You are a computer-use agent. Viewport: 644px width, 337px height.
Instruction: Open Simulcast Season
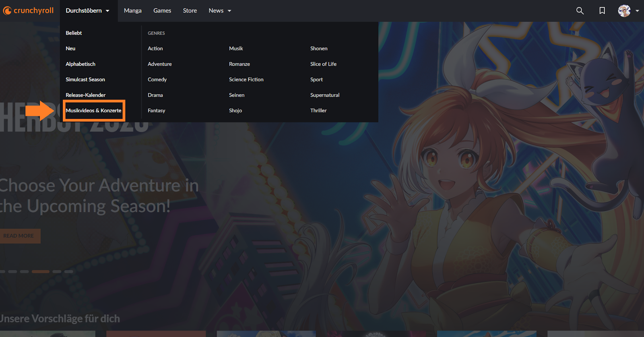(85, 79)
